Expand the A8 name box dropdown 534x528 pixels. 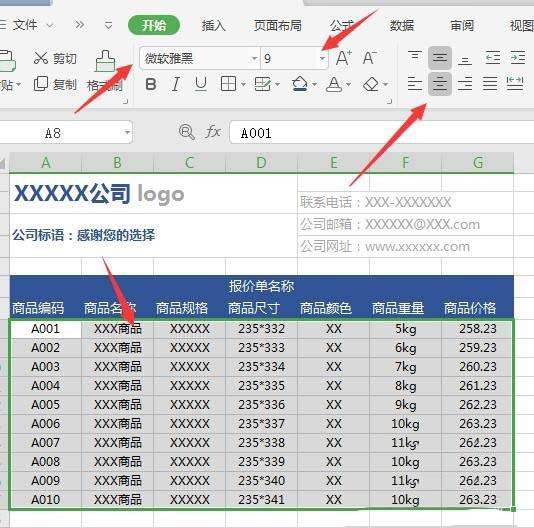(x=127, y=132)
